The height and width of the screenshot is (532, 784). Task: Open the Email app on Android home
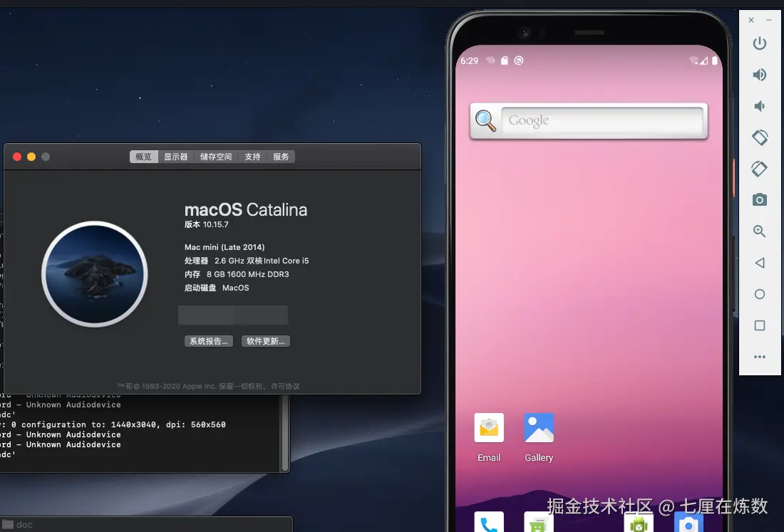coord(488,437)
